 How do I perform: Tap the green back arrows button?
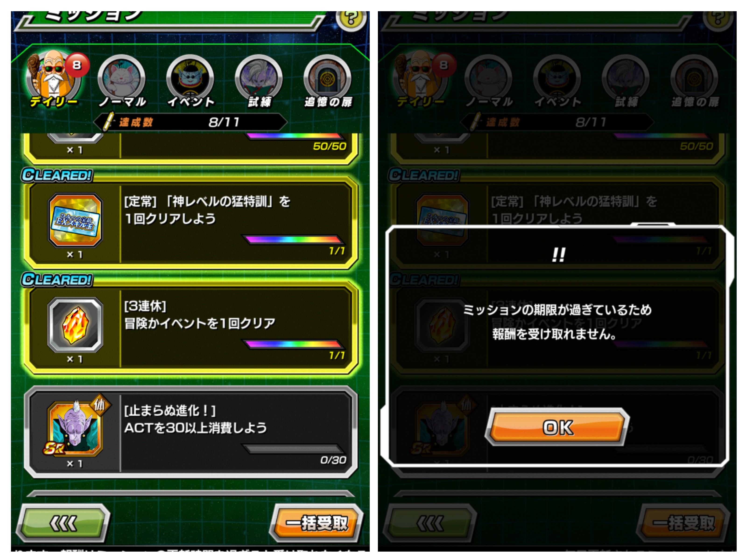(63, 523)
